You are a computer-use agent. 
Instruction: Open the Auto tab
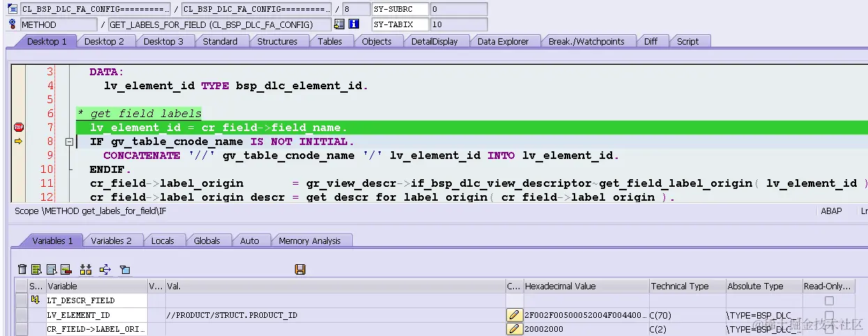point(250,240)
